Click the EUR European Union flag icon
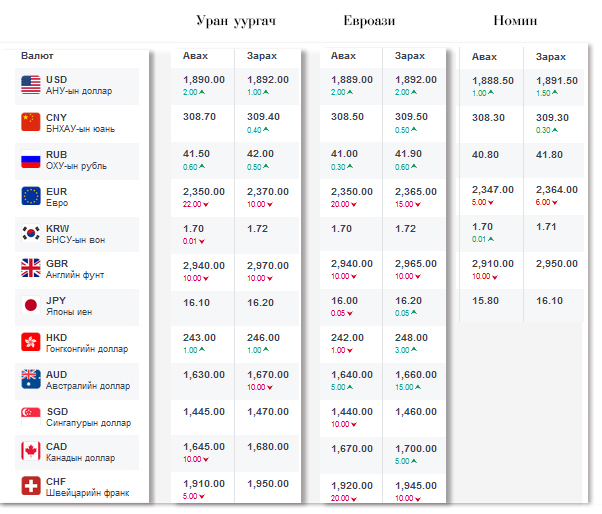 tap(30, 196)
